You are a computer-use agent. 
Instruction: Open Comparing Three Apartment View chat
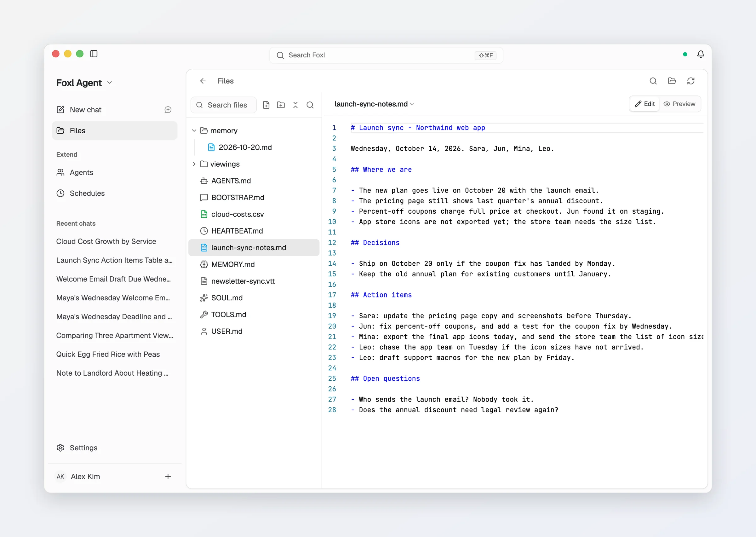115,335
